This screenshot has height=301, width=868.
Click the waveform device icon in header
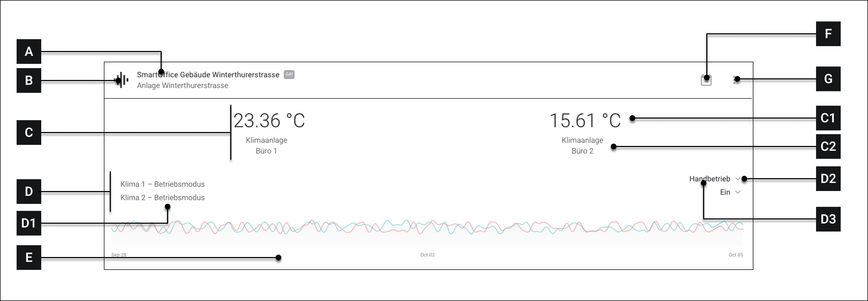click(x=122, y=80)
